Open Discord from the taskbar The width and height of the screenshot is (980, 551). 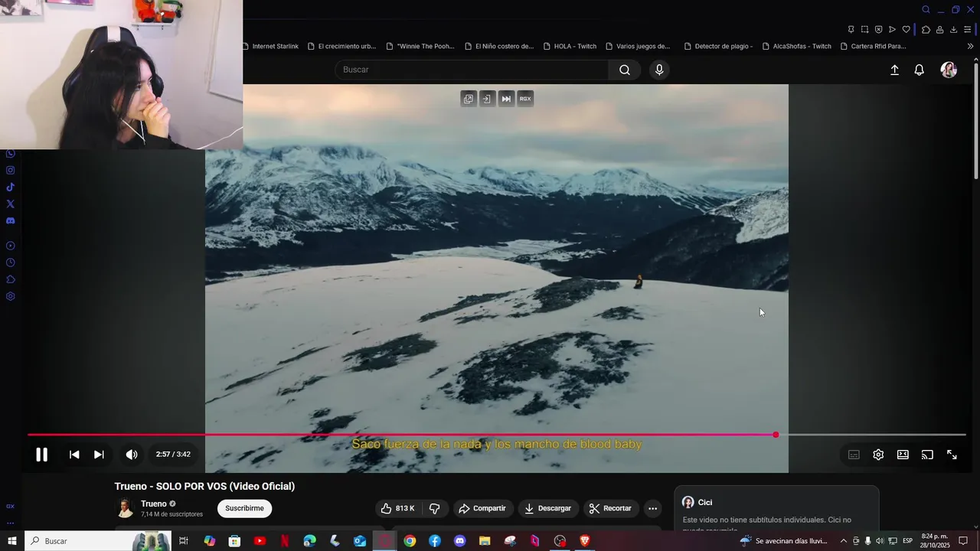point(459,541)
